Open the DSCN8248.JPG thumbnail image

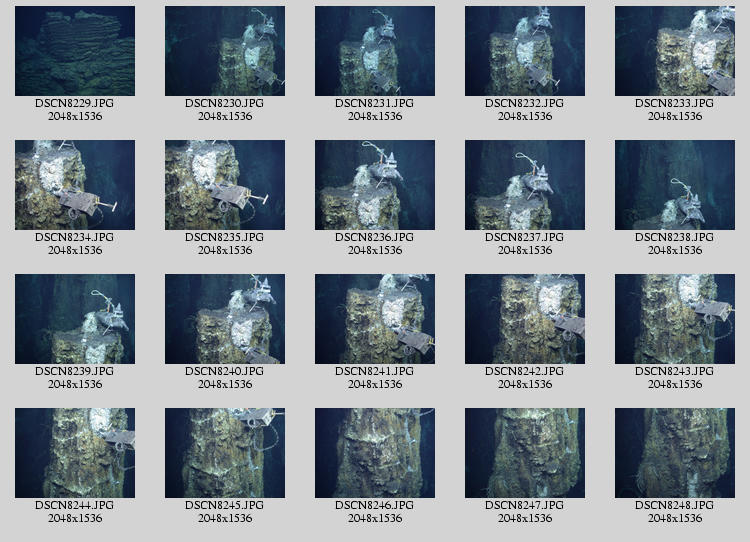[x=675, y=453]
